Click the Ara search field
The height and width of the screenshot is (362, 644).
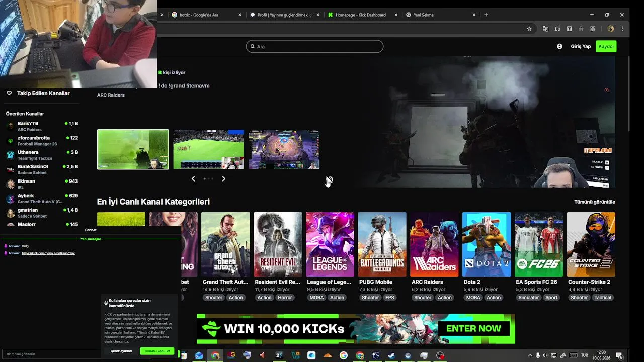tap(314, 46)
